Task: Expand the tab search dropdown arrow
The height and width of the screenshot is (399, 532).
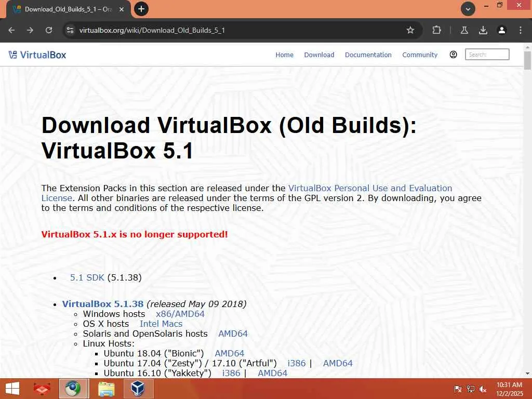Action: pos(468,9)
